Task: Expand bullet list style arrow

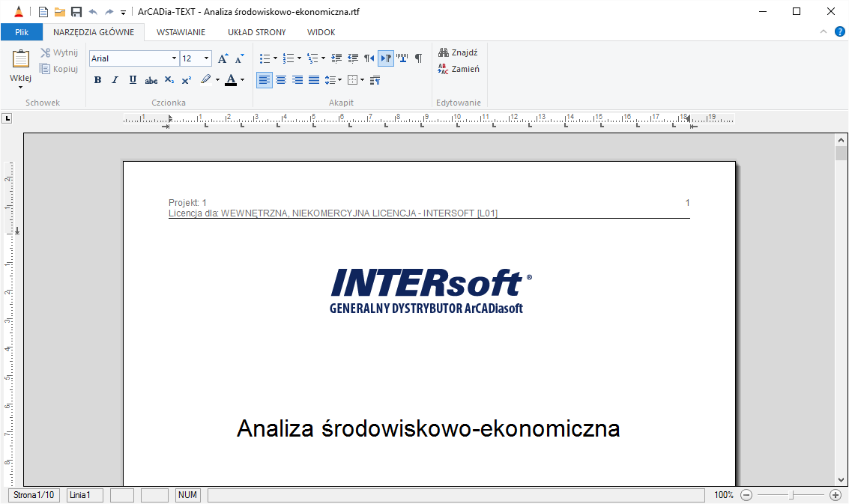Action: click(x=275, y=58)
